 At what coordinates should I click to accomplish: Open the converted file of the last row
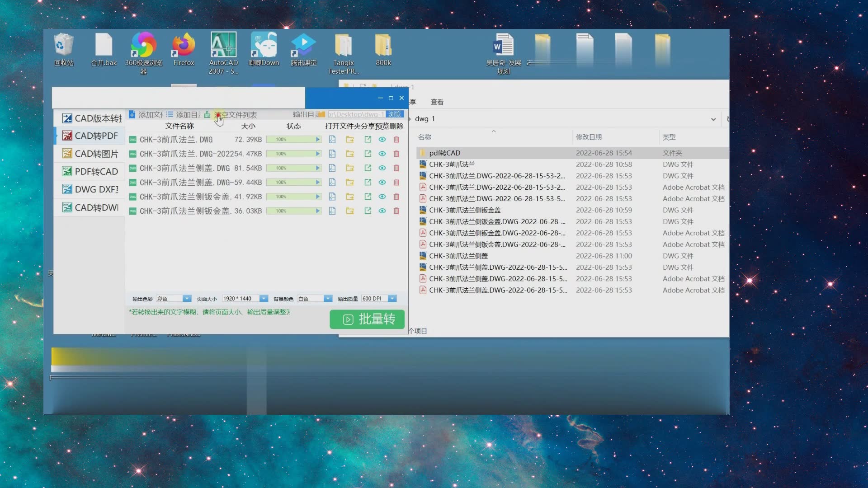coord(332,211)
